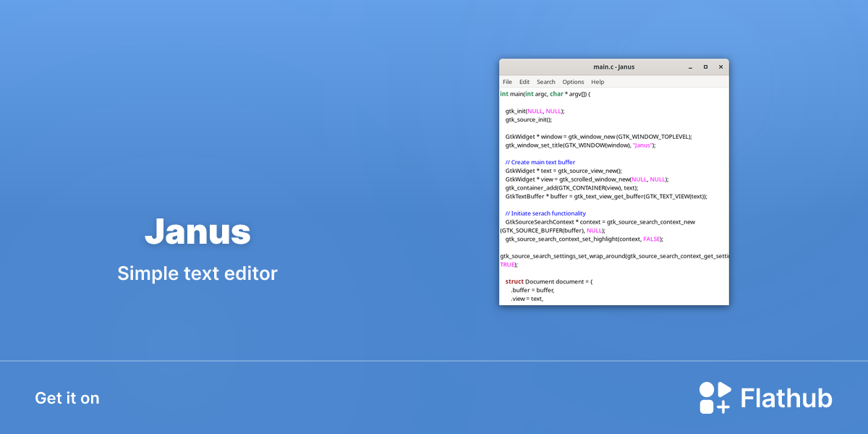This screenshot has width=868, height=434.
Task: Click the 'struct Document document = {' line
Action: pos(549,281)
